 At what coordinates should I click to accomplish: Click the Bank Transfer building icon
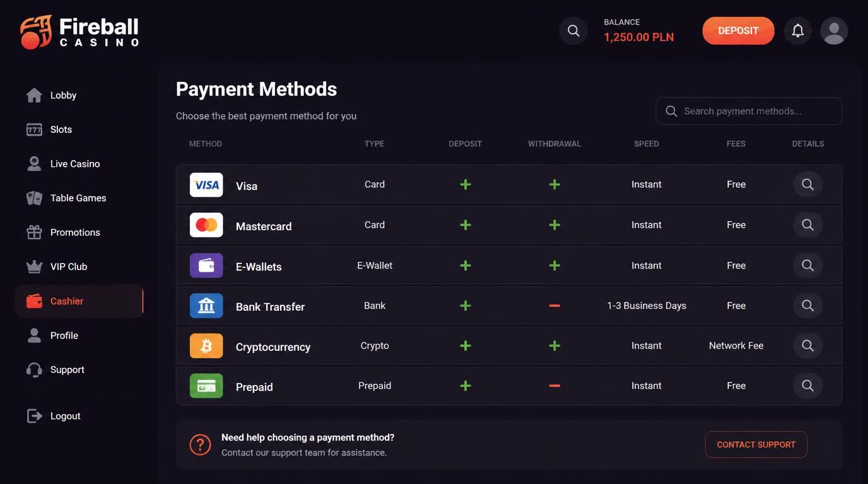tap(206, 306)
